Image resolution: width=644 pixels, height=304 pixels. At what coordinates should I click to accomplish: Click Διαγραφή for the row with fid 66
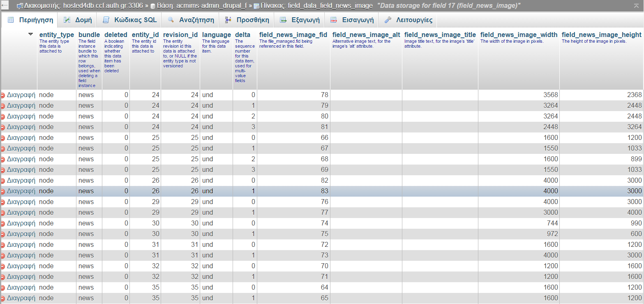[21, 137]
